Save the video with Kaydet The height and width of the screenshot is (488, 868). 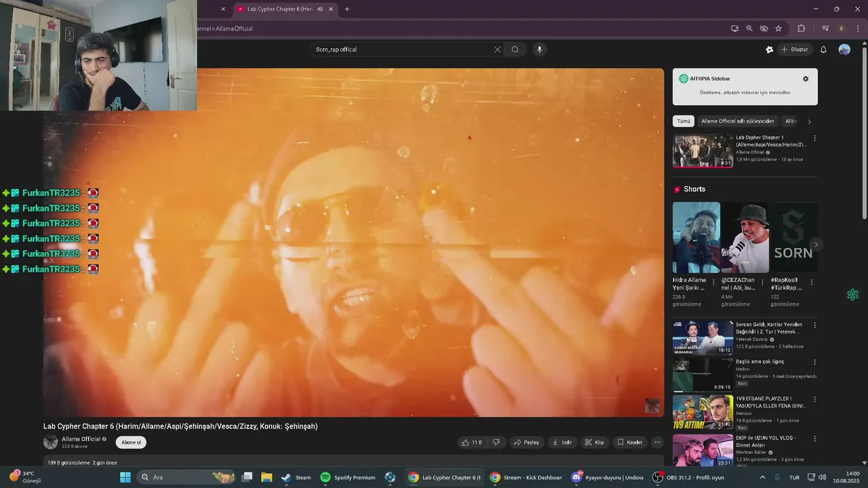[x=629, y=443]
